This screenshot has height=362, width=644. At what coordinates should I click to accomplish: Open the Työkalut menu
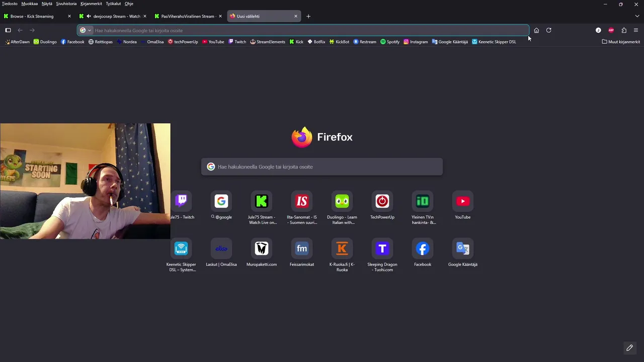click(113, 4)
